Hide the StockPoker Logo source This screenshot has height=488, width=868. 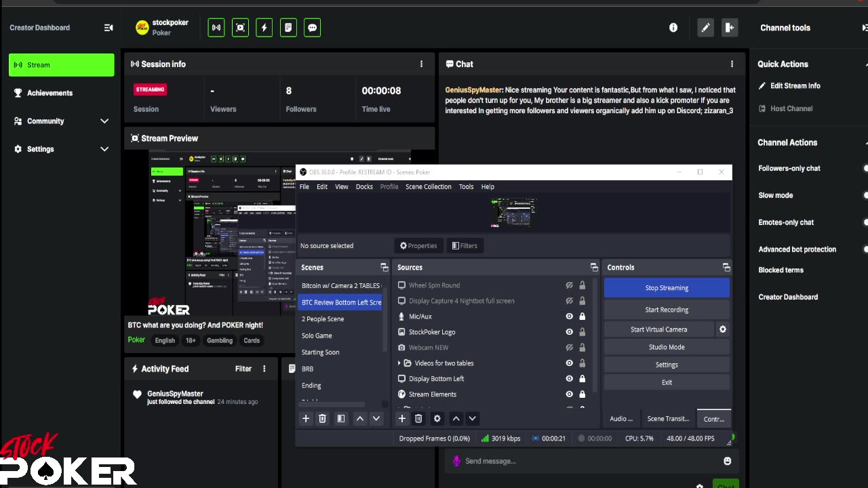point(569,332)
